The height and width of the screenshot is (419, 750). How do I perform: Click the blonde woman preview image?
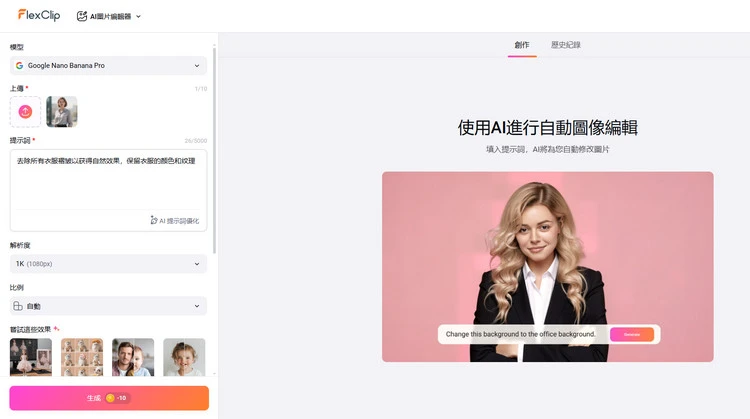(x=548, y=266)
